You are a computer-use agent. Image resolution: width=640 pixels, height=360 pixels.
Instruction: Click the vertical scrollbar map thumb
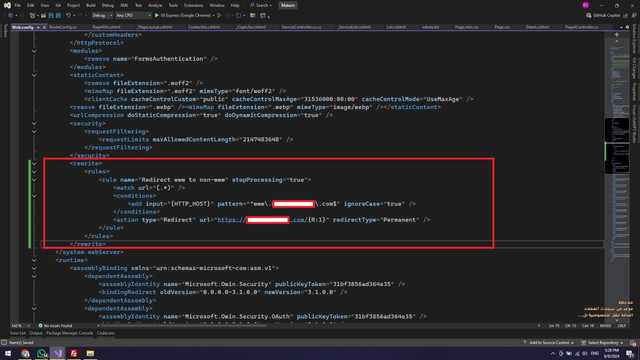pyautogui.click(x=617, y=145)
